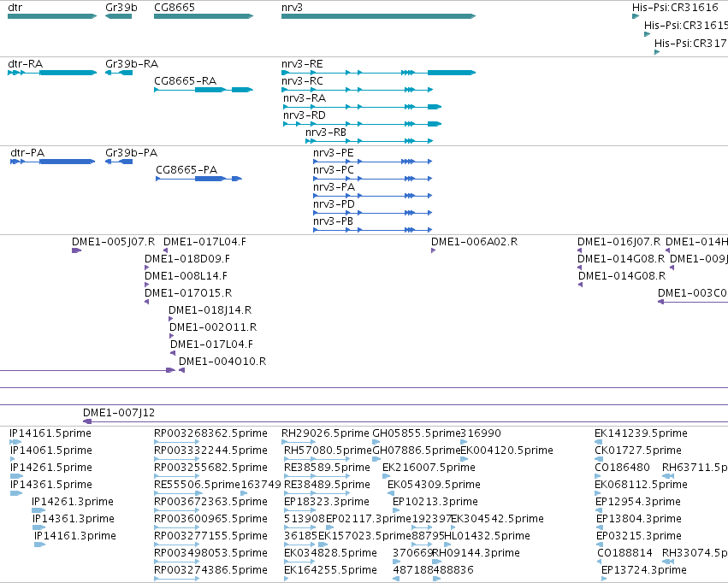Click DME1-002O11.R label
This screenshot has height=583, width=728.
click(213, 327)
